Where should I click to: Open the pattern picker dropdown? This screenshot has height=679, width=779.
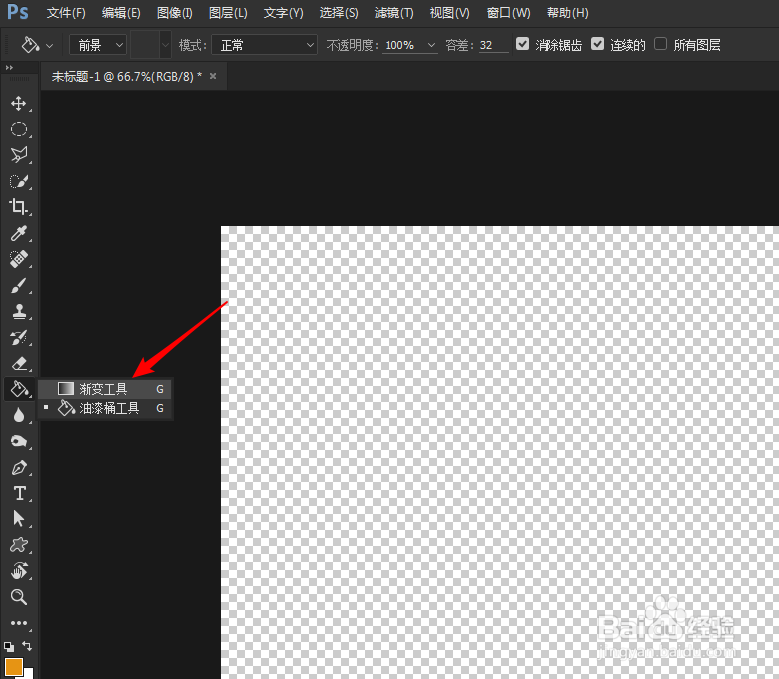tap(165, 45)
